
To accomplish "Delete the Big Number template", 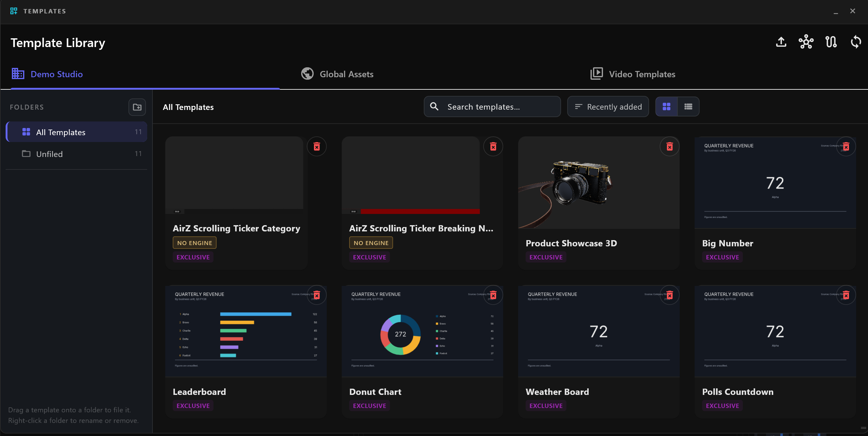I will click(846, 146).
